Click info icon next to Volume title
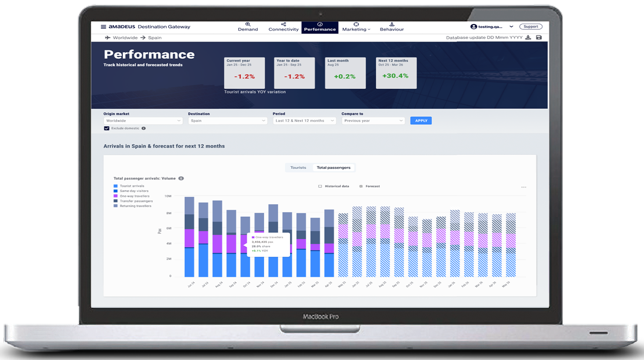 [181, 179]
